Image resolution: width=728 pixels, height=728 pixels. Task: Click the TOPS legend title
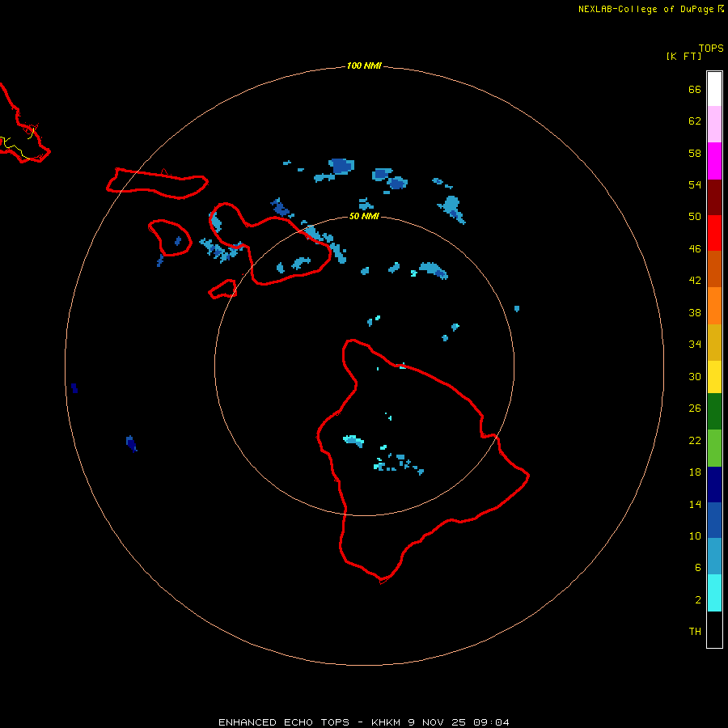coord(711,49)
